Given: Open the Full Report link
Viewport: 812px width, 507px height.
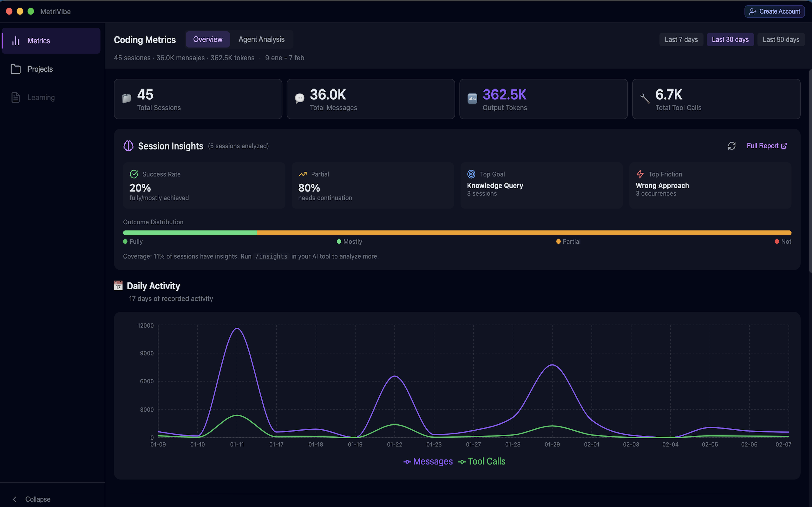Looking at the screenshot, I should [x=766, y=146].
